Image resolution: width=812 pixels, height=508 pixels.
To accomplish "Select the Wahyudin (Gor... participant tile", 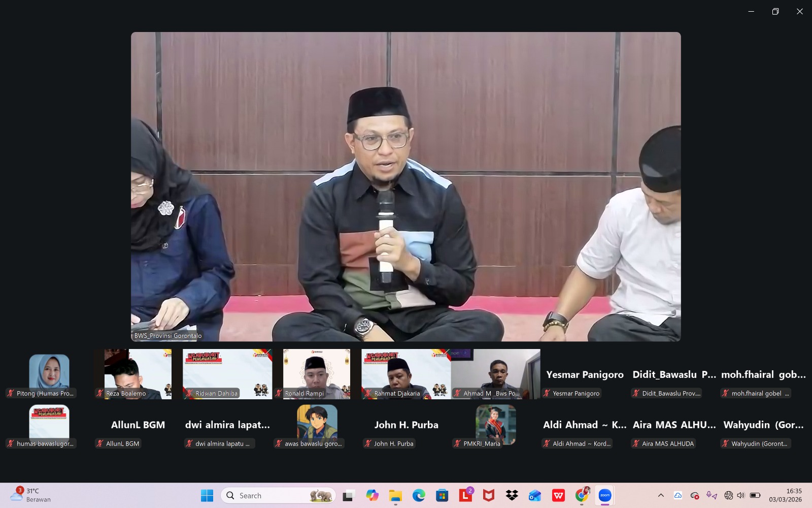I will [763, 425].
